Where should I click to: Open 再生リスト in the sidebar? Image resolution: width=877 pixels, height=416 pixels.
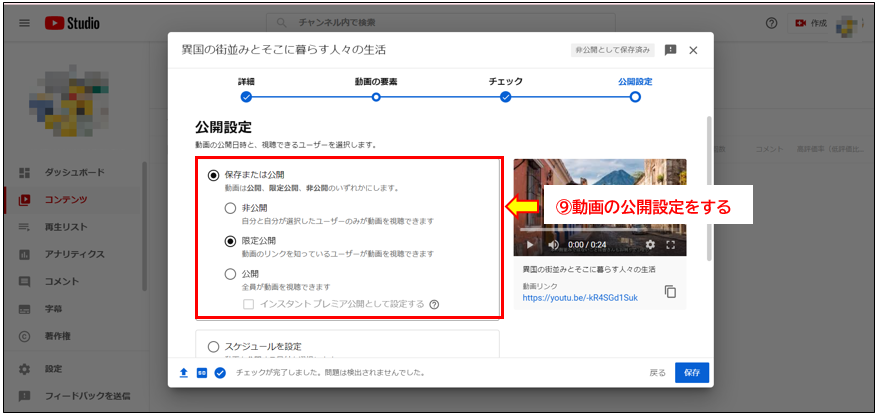73,227
